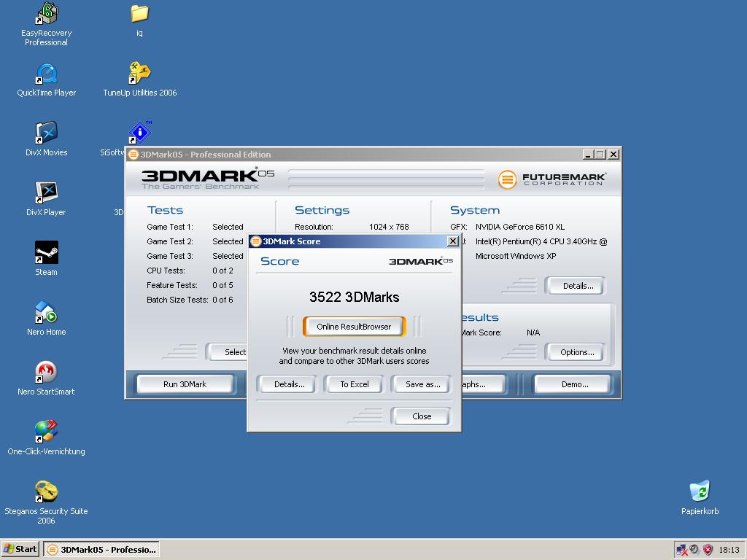Minimize the 3DMark05 main window

pos(589,155)
